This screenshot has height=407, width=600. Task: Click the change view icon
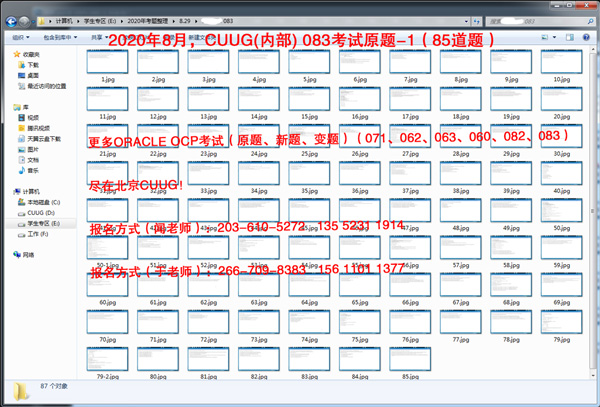pos(545,37)
